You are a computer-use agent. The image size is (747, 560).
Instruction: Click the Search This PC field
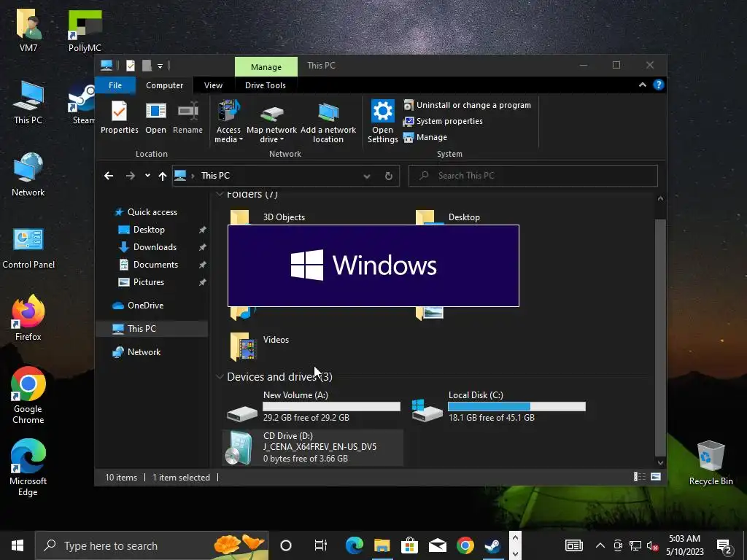click(533, 176)
